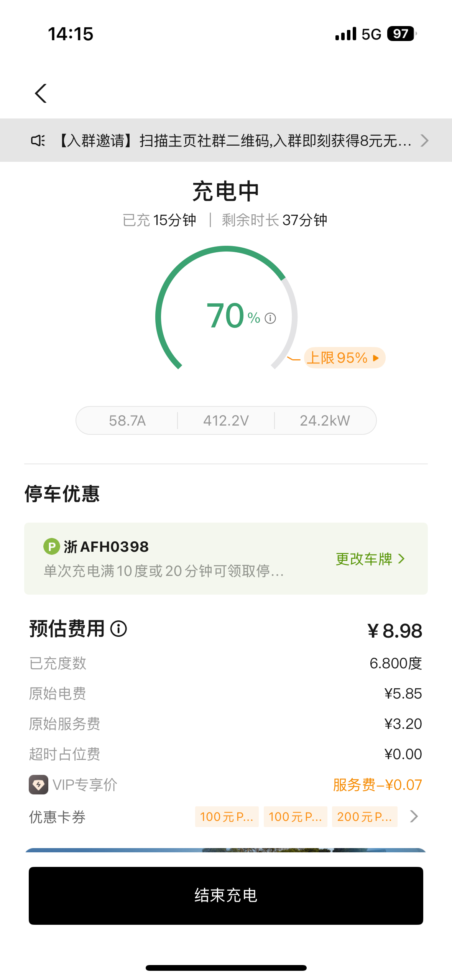
Task: Tap the speaker announcement icon
Action: tap(38, 141)
